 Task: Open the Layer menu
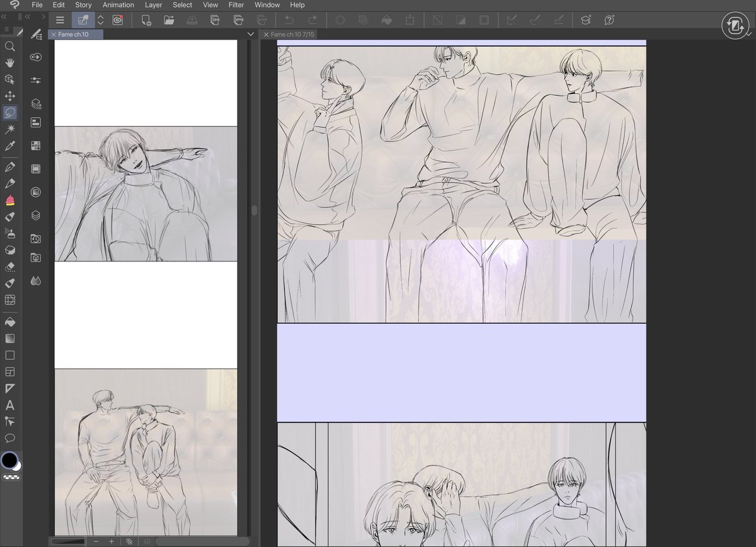[153, 5]
